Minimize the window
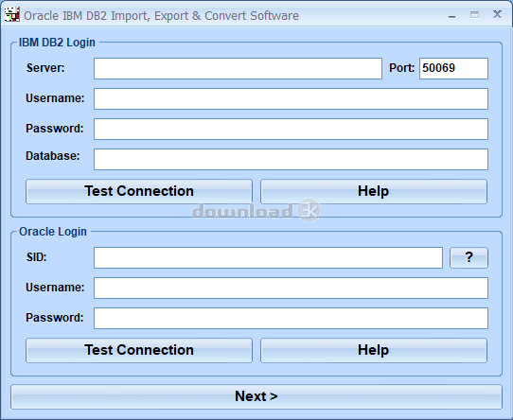The image size is (513, 420). point(451,15)
